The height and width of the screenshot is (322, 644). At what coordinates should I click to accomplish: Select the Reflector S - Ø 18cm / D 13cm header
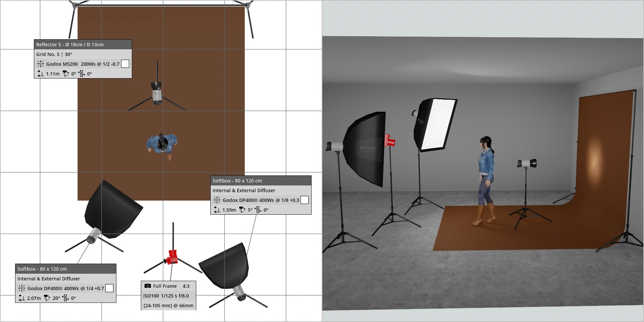(83, 45)
